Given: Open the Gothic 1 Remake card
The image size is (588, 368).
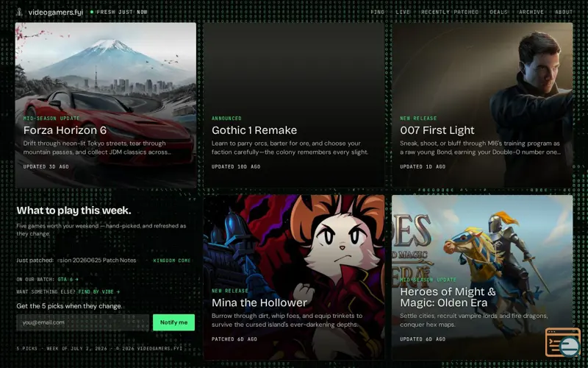Looking at the screenshot, I should point(293,105).
